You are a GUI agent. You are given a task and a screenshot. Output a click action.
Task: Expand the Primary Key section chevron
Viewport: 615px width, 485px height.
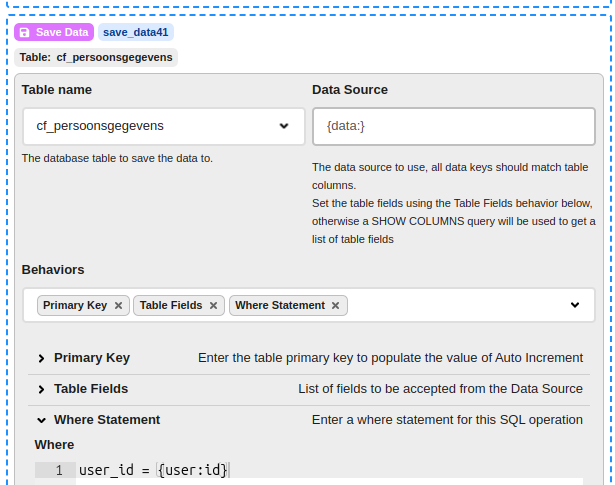tap(41, 358)
